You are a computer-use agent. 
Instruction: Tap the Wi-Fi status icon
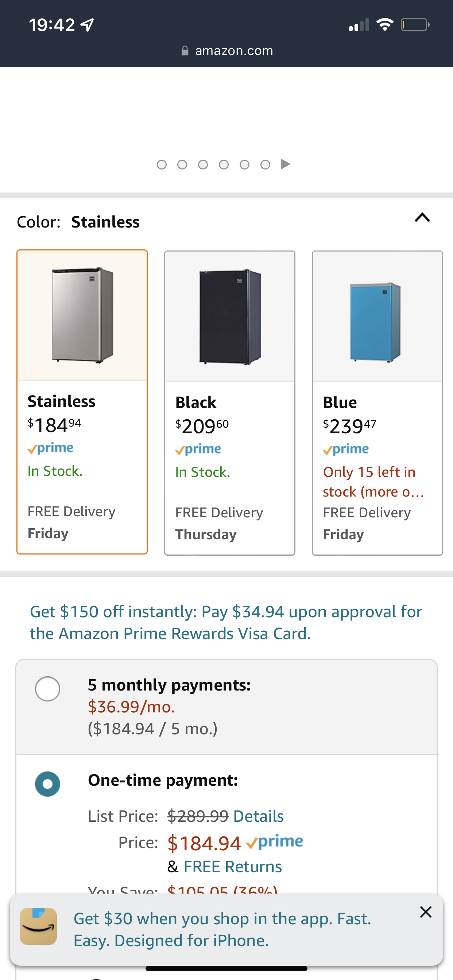[384, 25]
